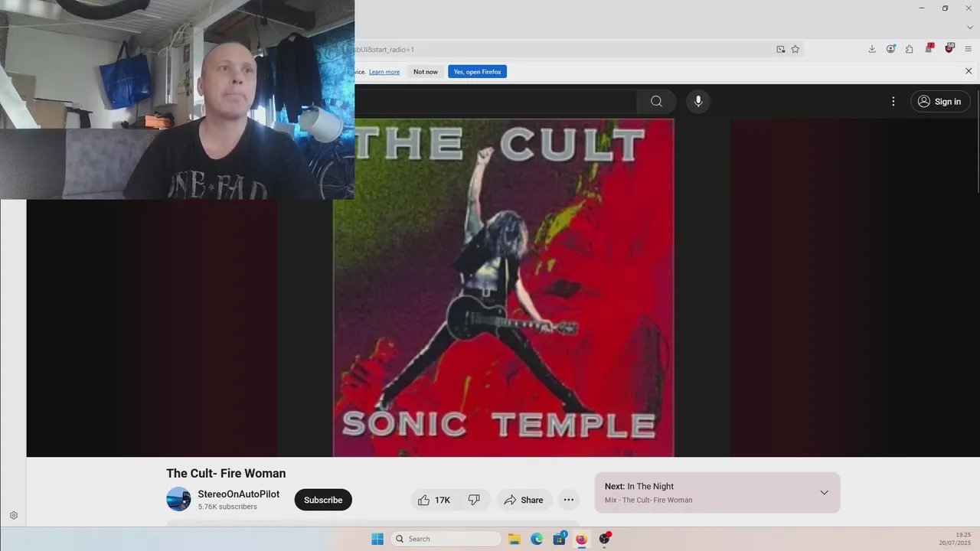
Task: Click the 5.76K subscribers text
Action: 227,507
